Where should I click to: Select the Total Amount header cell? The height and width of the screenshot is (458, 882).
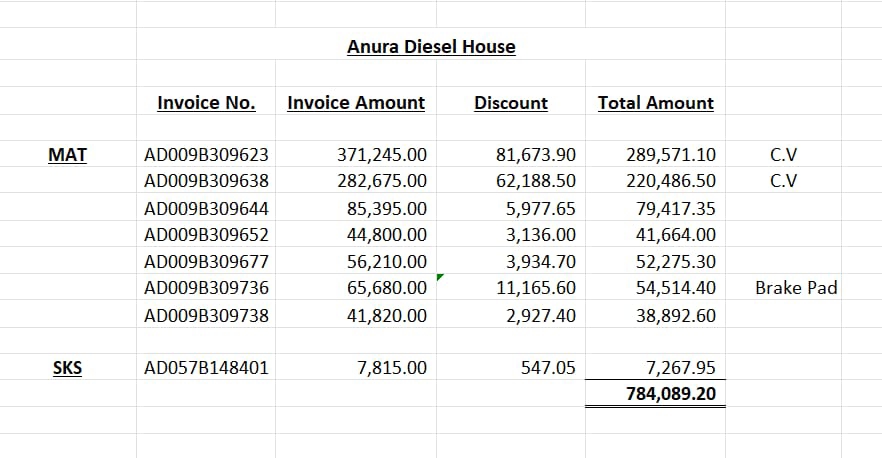click(x=656, y=103)
